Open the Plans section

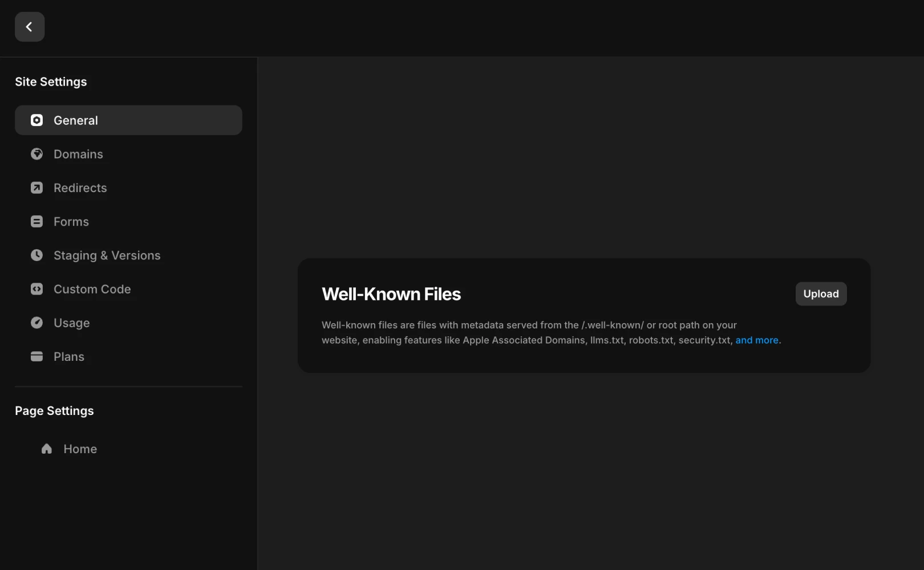(128, 356)
